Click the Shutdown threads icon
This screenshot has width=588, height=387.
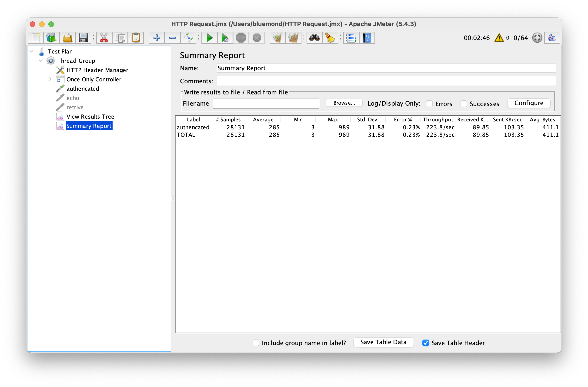point(257,38)
